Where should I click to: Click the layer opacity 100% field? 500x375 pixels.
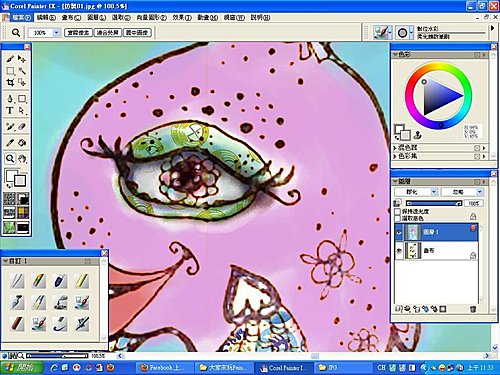[474, 203]
